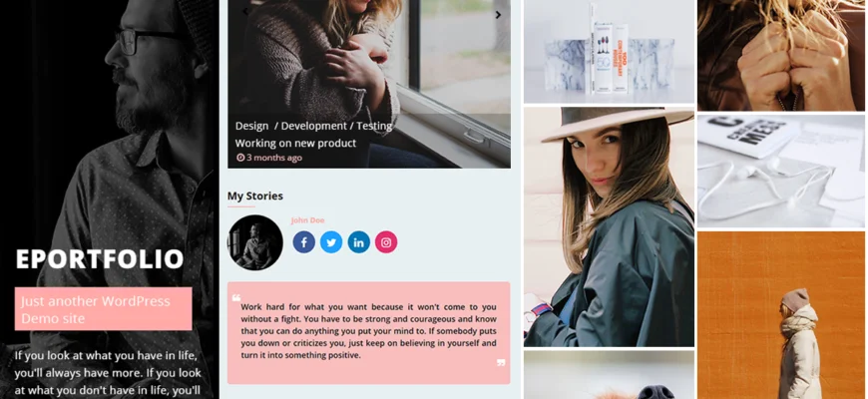
Task: Open the Development category link
Action: (x=314, y=126)
